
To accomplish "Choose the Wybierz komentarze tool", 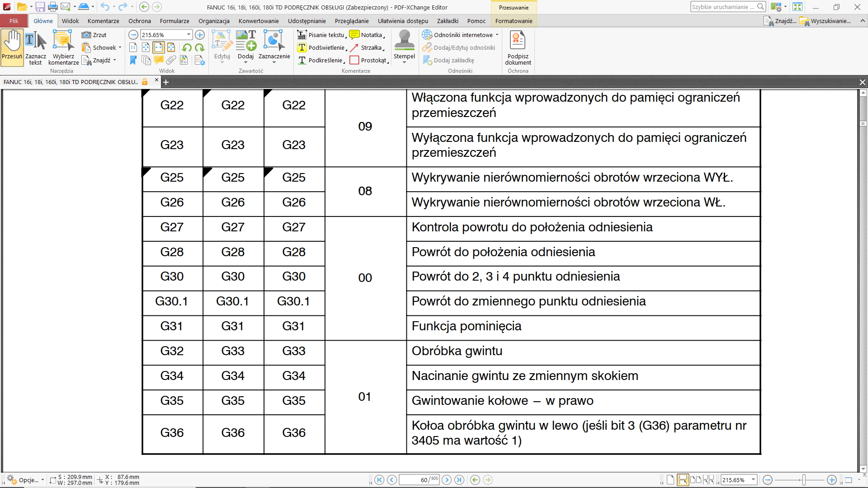I will (63, 47).
